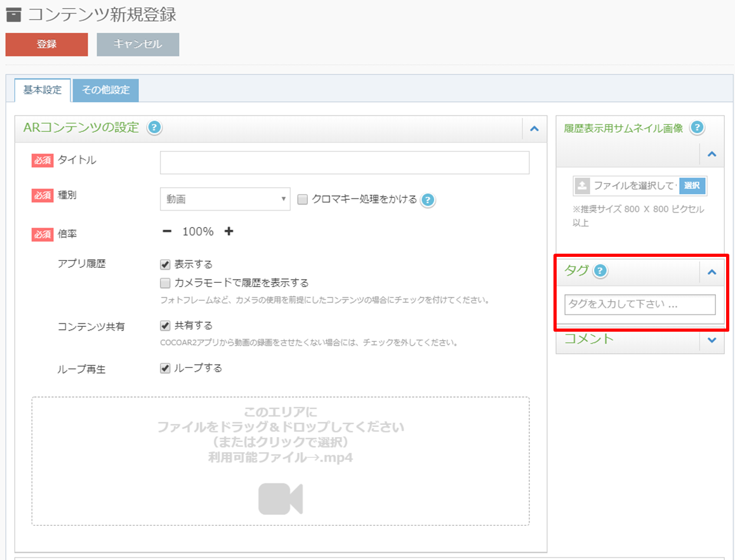Click the red 登録 button
Viewport: 735px width, 560px height.
[x=47, y=44]
